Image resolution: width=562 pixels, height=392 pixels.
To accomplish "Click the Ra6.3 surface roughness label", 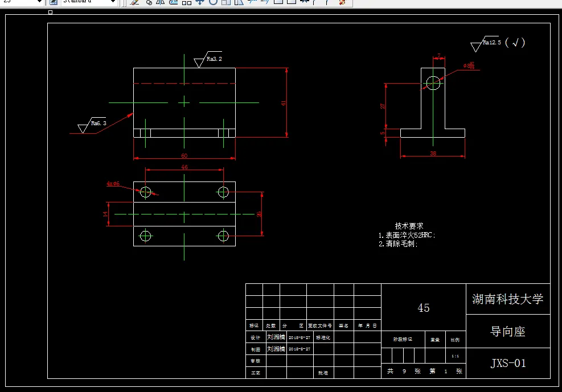I will [99, 123].
